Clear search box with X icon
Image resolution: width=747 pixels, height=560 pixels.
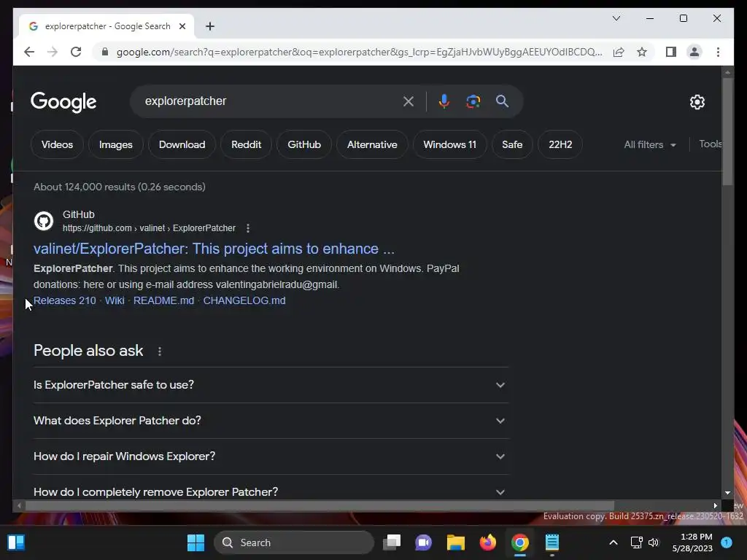[x=409, y=101]
